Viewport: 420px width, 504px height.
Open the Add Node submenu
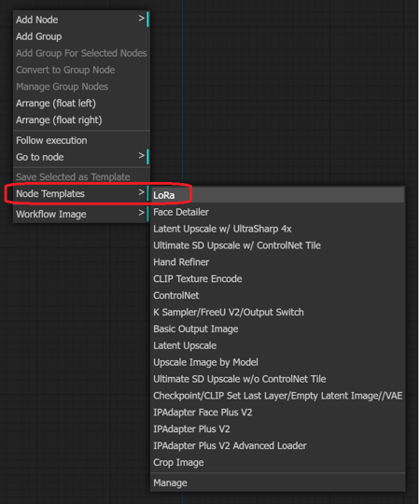pos(81,20)
